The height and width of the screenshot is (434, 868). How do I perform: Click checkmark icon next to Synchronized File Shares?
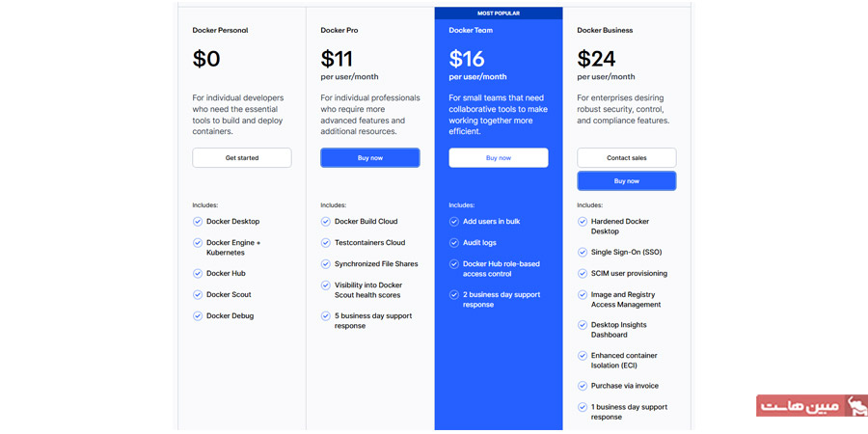pos(326,264)
